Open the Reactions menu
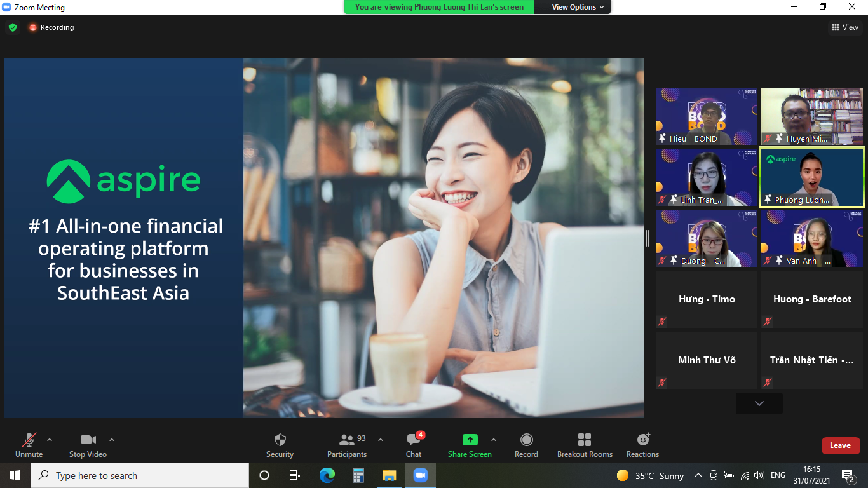This screenshot has width=868, height=488. point(643,445)
